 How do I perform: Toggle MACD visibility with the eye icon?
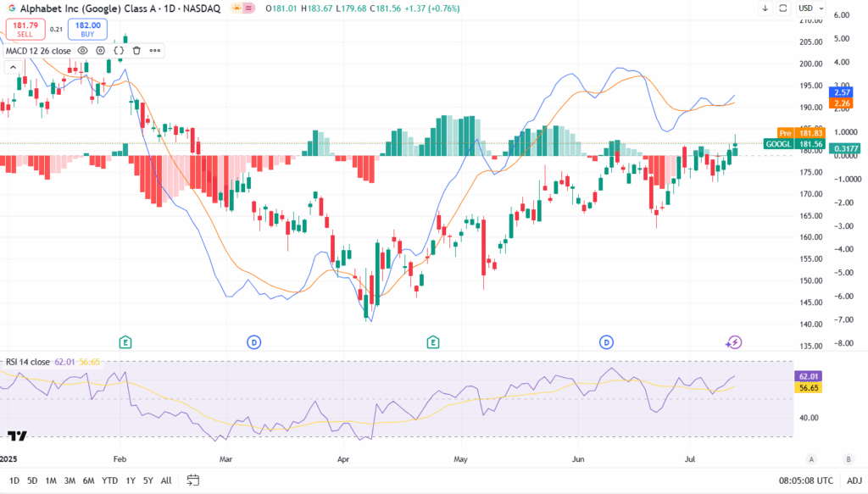tap(82, 50)
